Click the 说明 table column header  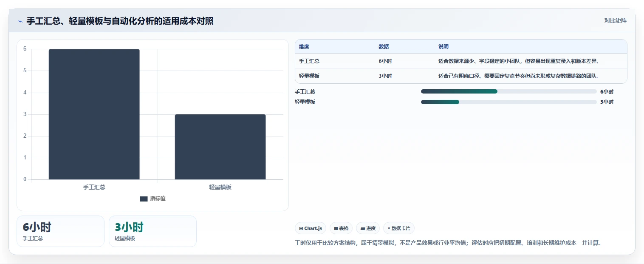pyautogui.click(x=443, y=47)
